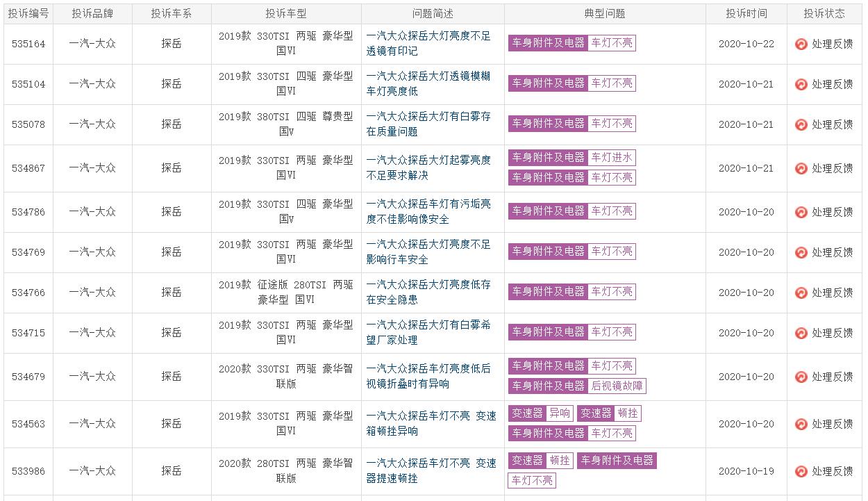This screenshot has width=868, height=501.
Task: Click 投诉时间 column header
Action: coord(746,13)
